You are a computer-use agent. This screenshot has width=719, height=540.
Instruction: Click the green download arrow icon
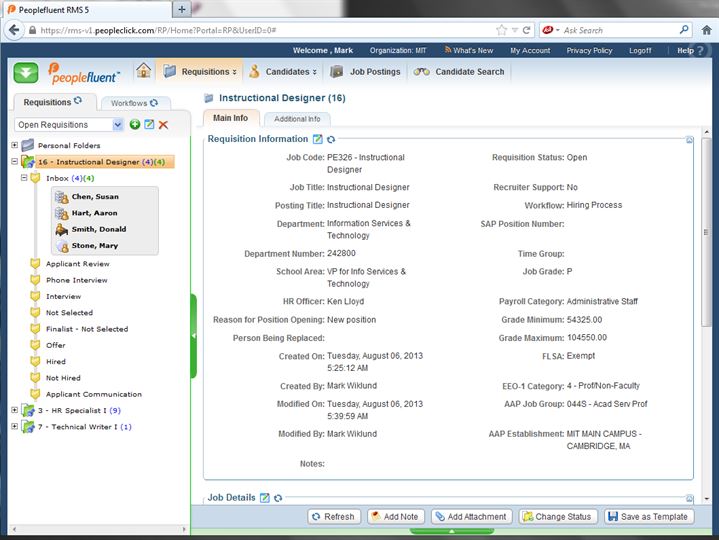(x=26, y=72)
